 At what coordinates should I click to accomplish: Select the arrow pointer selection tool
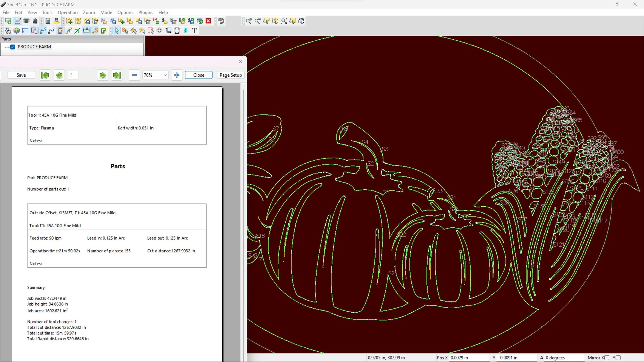(x=117, y=31)
